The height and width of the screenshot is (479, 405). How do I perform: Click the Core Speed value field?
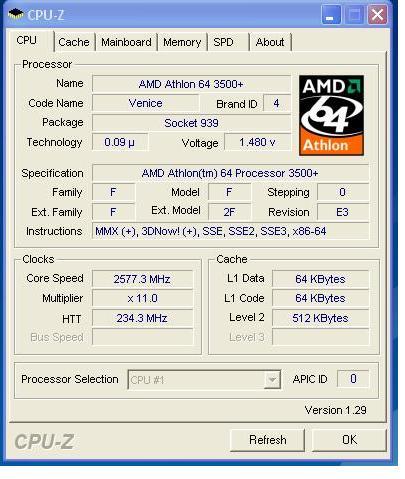142,279
